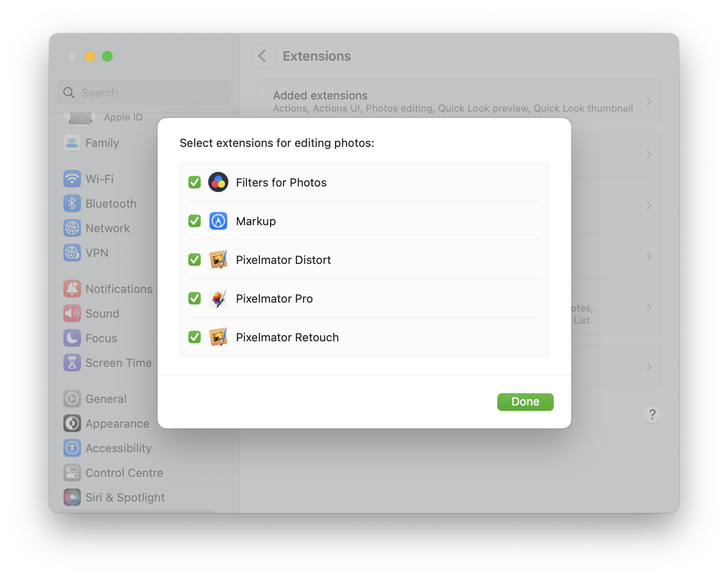Expand the Added extensions row chevron

coord(649,102)
